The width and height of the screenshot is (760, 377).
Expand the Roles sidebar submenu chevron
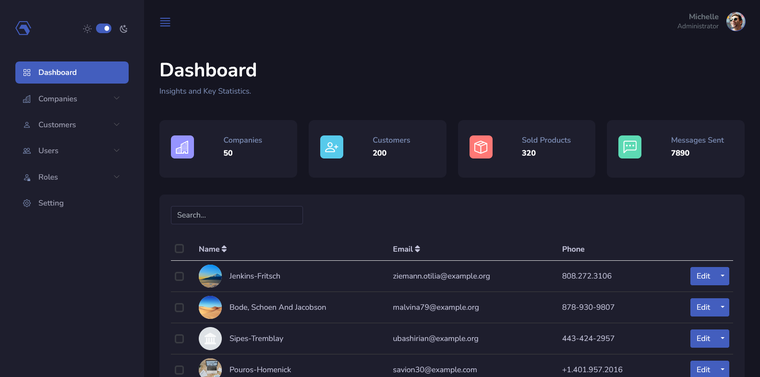116,177
